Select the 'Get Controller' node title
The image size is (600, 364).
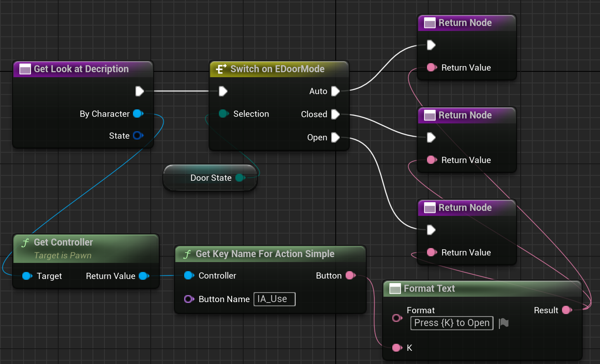64,242
